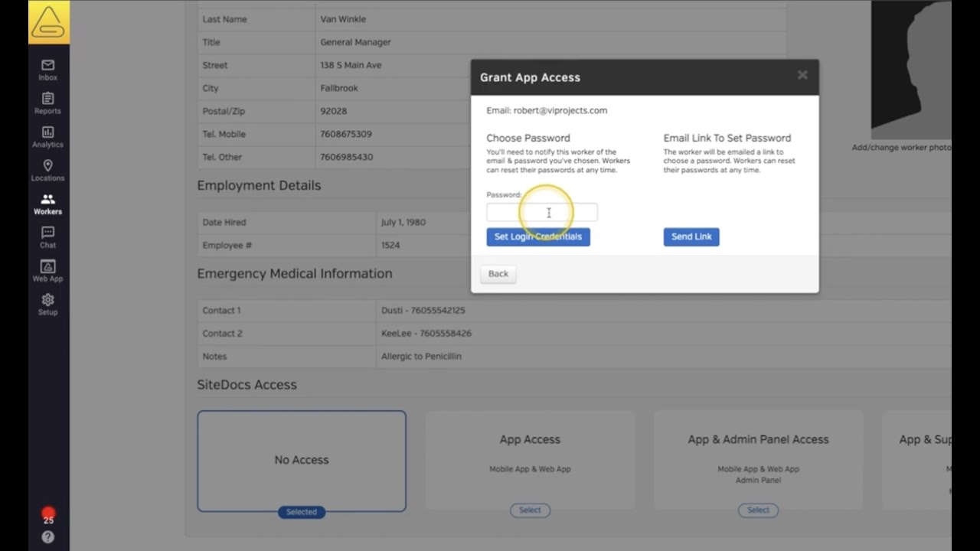Click Add/change worker photo link
The width and height of the screenshot is (980, 551).
902,148
